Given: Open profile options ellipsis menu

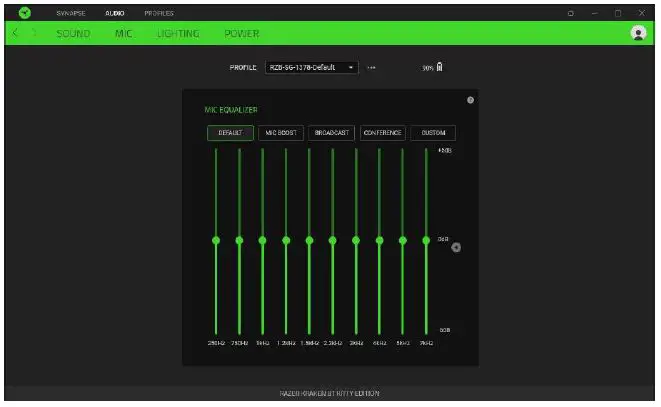Looking at the screenshot, I should (x=371, y=67).
